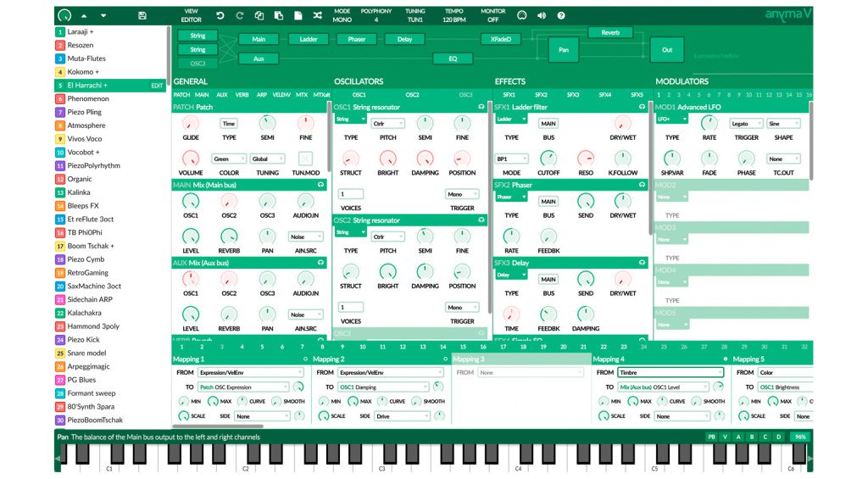Open the PATCH TYPE 'Time' dropdown
The image size is (868, 479).
tap(229, 124)
